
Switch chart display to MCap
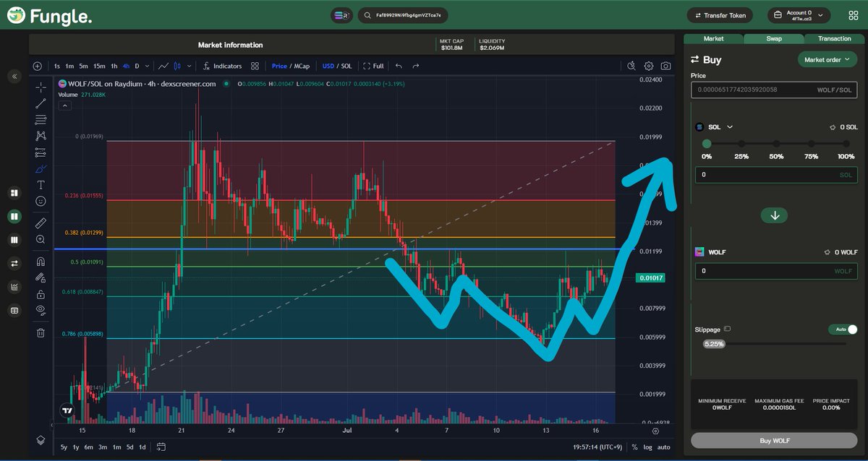point(301,66)
